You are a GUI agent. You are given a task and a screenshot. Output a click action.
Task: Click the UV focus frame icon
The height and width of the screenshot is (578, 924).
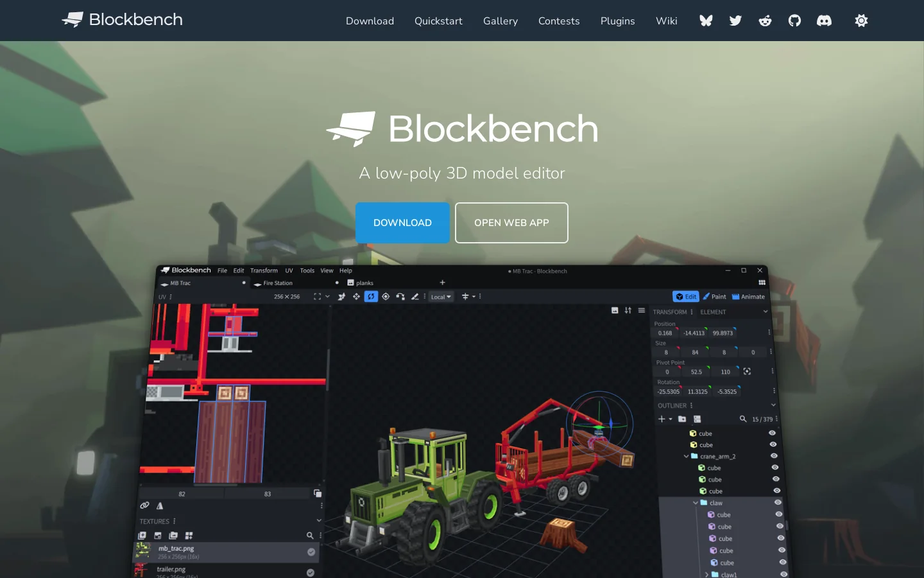(317, 297)
